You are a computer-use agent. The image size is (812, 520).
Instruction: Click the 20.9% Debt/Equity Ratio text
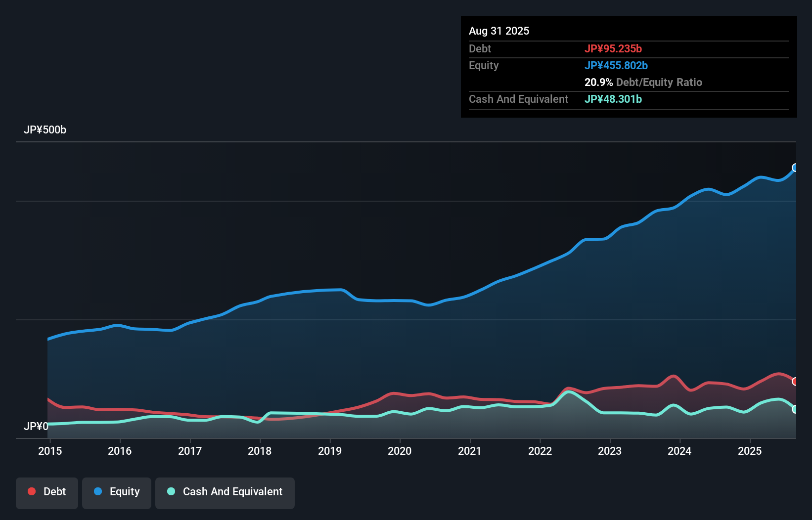[x=643, y=82]
